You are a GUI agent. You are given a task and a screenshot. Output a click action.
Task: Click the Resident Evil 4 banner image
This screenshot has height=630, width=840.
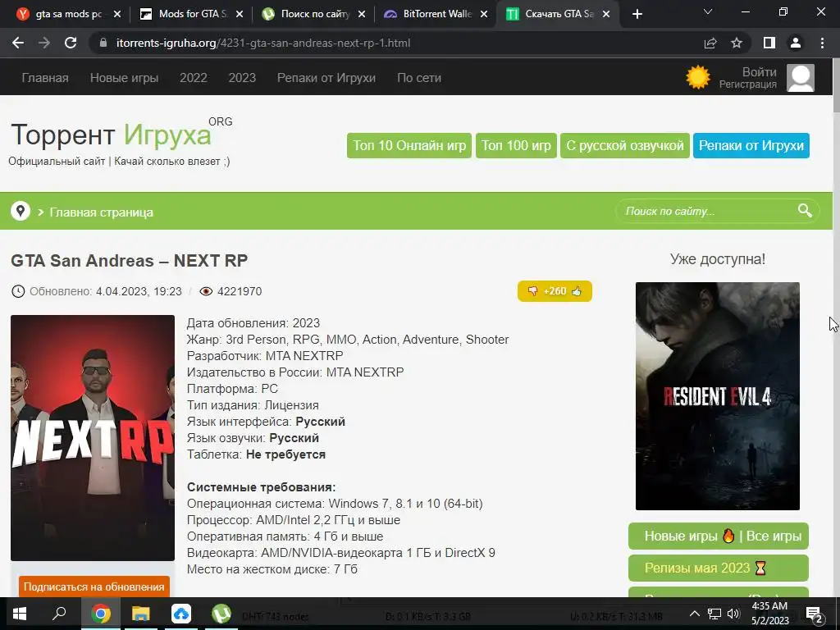tap(717, 396)
